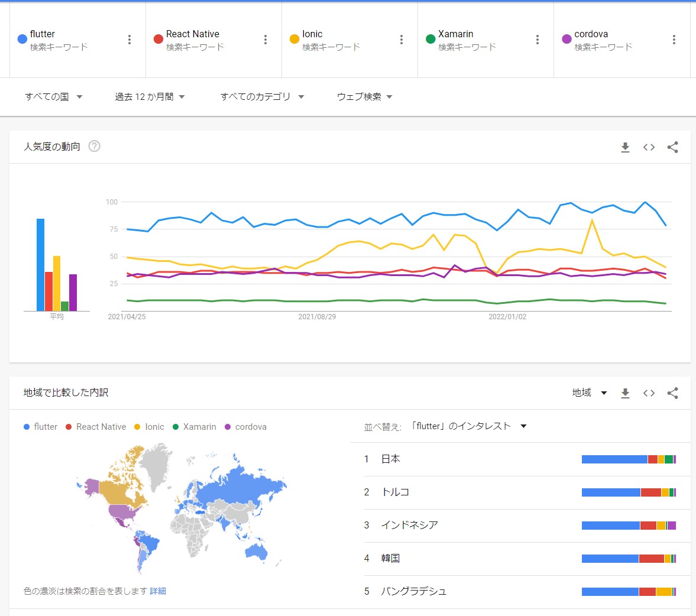696x616 pixels.
Task: Select the cordova search term card
Action: click(622, 40)
